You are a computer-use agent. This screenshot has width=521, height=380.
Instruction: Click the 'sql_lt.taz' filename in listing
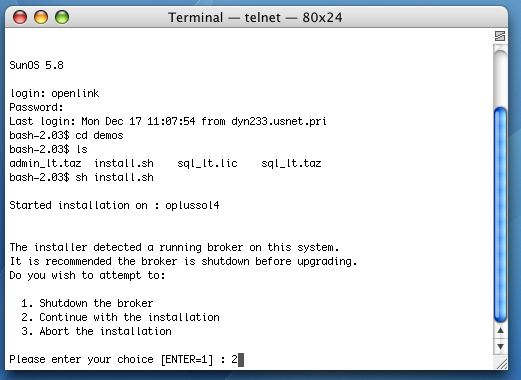point(291,163)
